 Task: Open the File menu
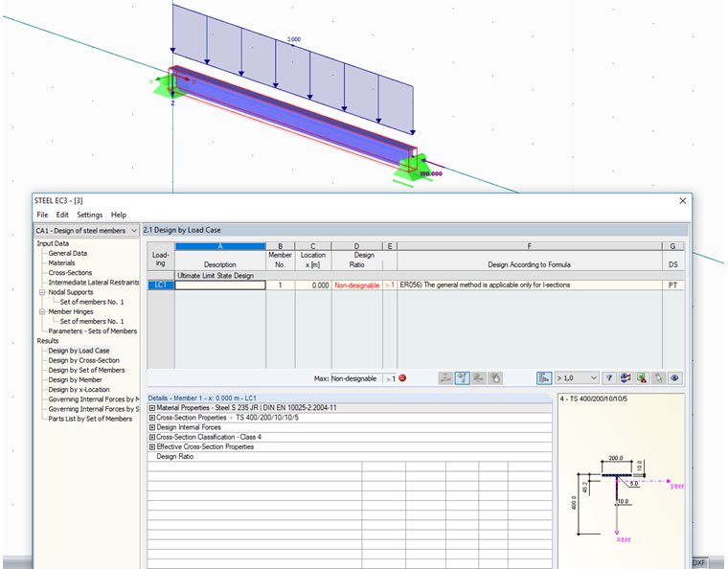click(x=42, y=215)
